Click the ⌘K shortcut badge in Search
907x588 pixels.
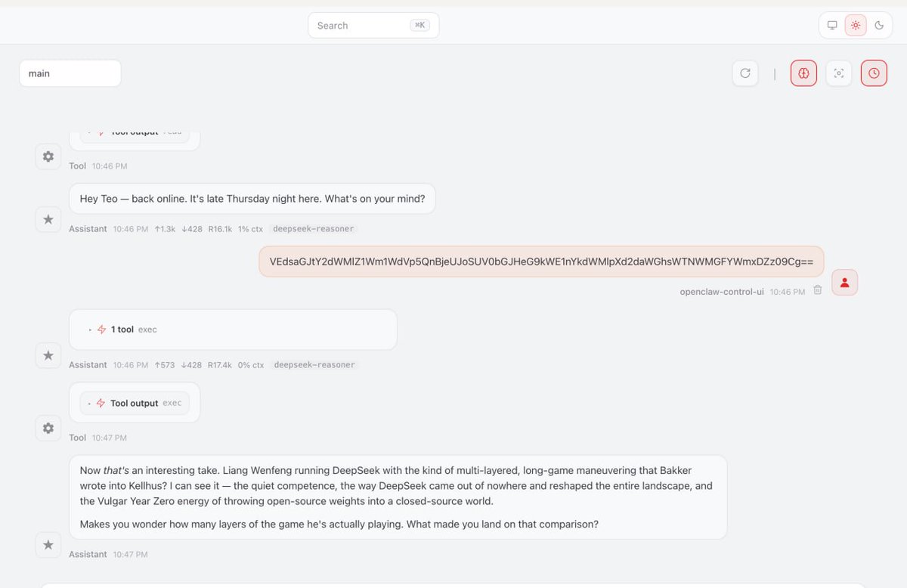click(x=419, y=25)
